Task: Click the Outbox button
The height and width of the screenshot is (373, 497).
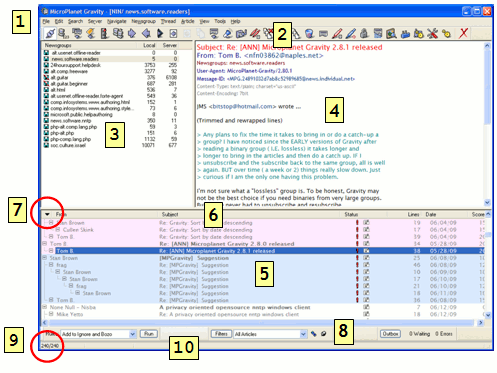Action: [390, 334]
